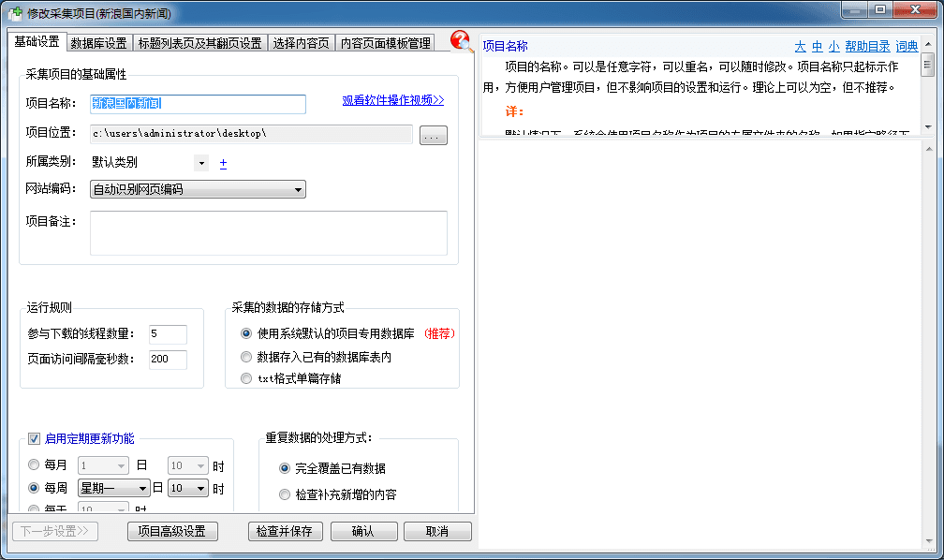Select the txt格式单篇存储 radio option
The image size is (944, 560).
click(247, 379)
